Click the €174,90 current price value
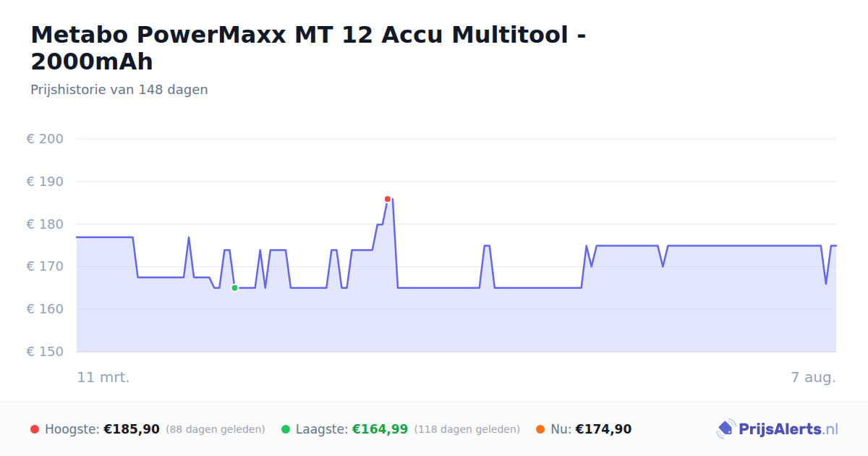868x456 pixels. (x=603, y=429)
